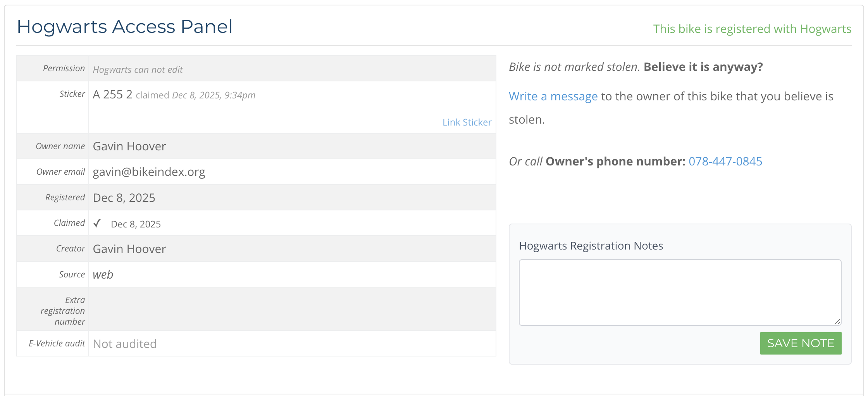Click the 'Not audited' E-Vehicle audit status
Screen dimensions: 868x396
pyautogui.click(x=124, y=344)
